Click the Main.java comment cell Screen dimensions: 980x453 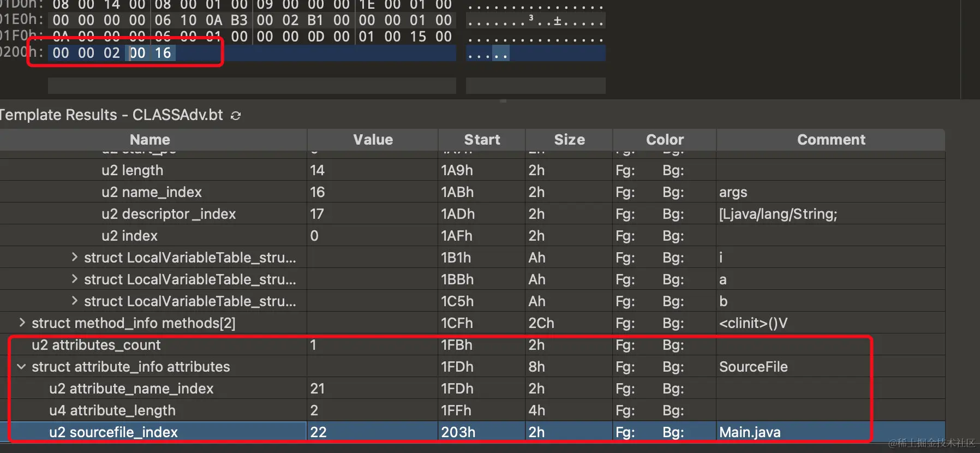click(x=750, y=432)
